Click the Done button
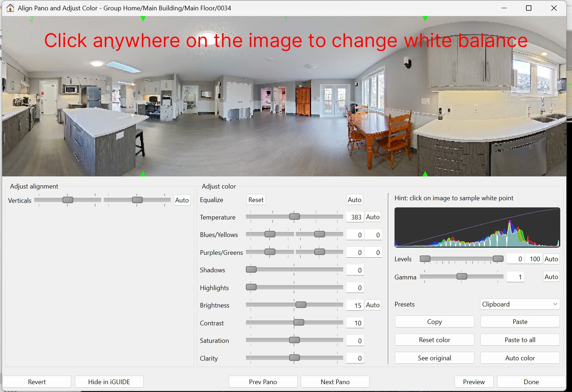 coord(531,382)
